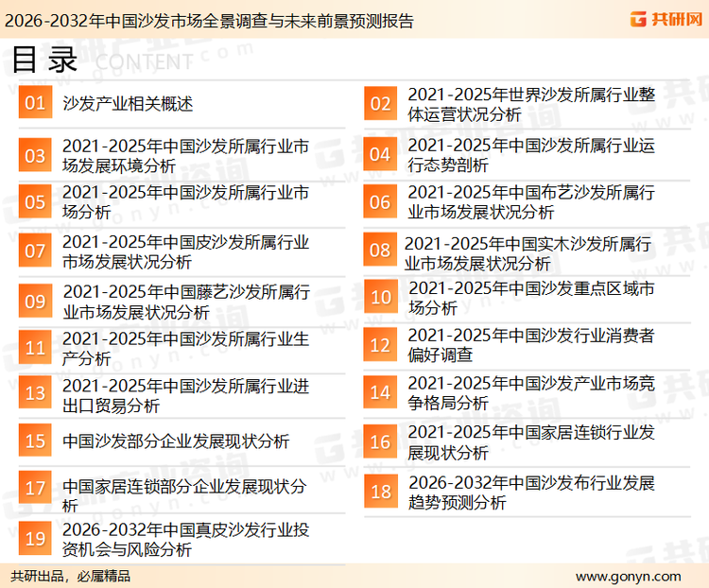Select chapter title 世界沙发所属行业整体运营状况分析
Viewport: 709px width, 588px height.
click(531, 104)
